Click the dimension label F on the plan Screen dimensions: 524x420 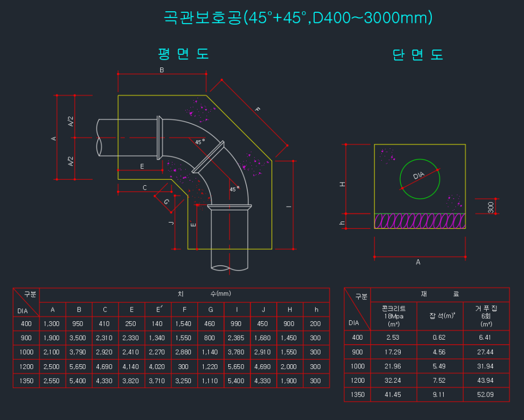click(257, 109)
